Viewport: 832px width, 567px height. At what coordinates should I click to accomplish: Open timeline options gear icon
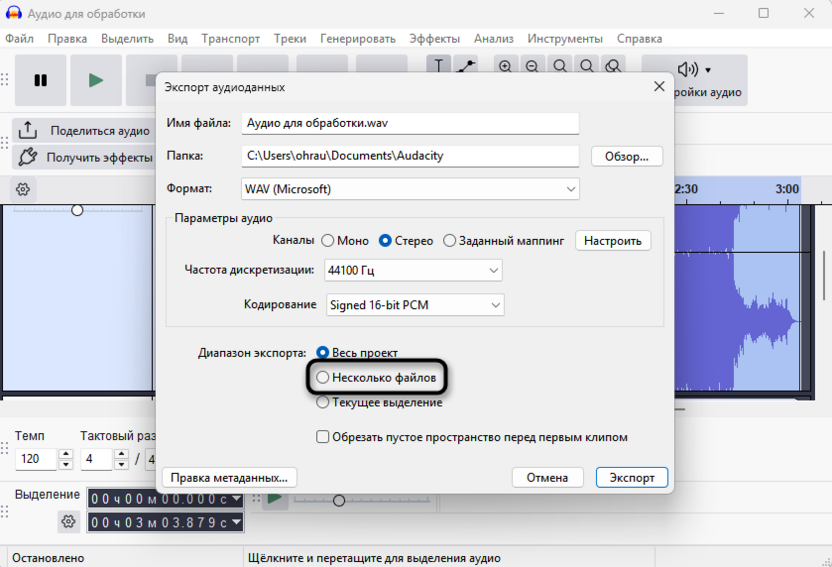coord(23,189)
